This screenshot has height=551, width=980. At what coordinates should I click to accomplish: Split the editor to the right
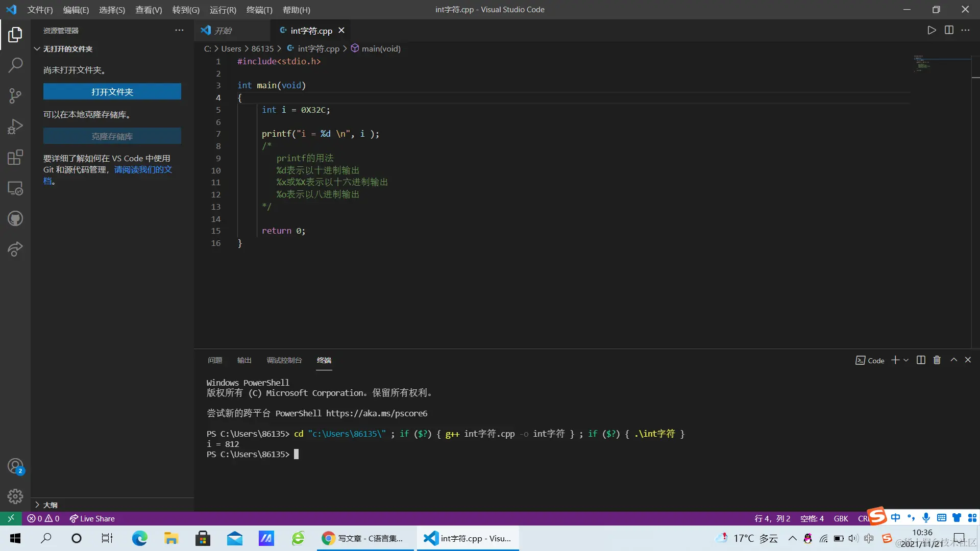(x=949, y=30)
